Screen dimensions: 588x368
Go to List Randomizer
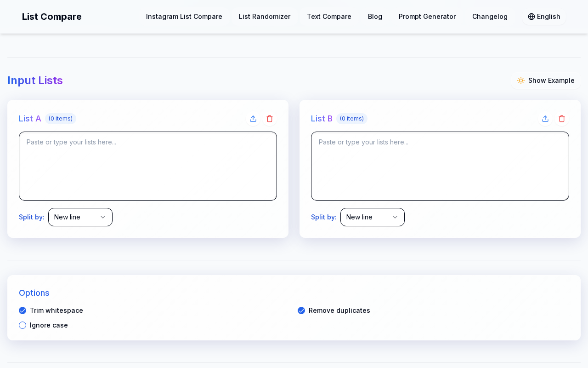click(265, 17)
